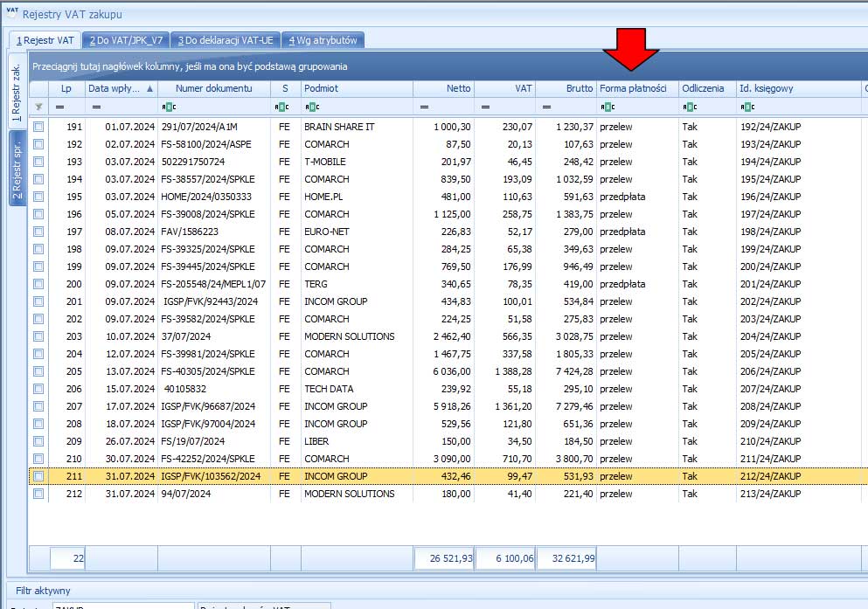Click the filter funnel icon in the filter row

38,107
